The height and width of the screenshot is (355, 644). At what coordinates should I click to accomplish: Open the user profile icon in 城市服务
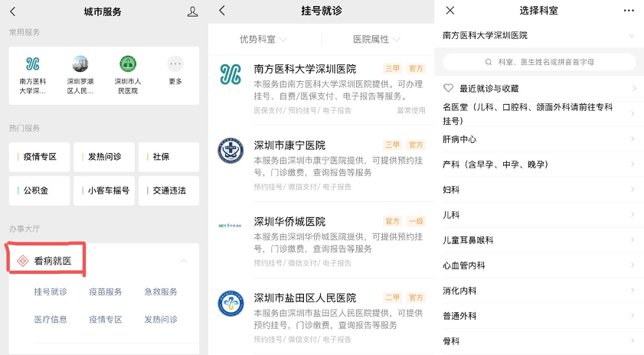pyautogui.click(x=192, y=11)
